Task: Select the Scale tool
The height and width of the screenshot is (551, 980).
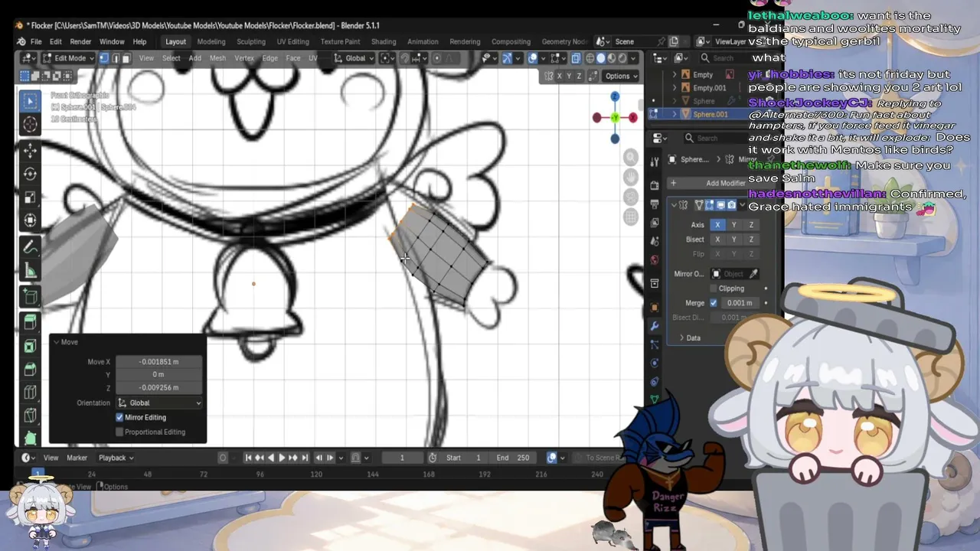Action: (31, 197)
